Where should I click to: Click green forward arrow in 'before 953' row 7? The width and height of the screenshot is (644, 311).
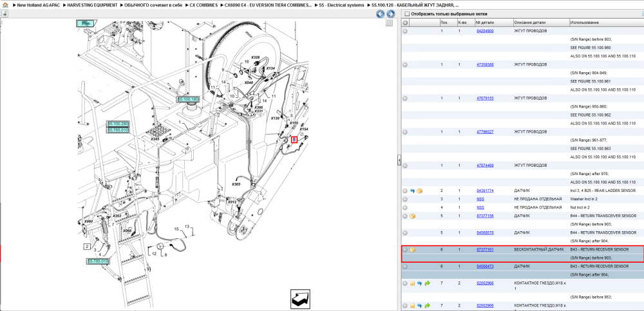(427, 283)
